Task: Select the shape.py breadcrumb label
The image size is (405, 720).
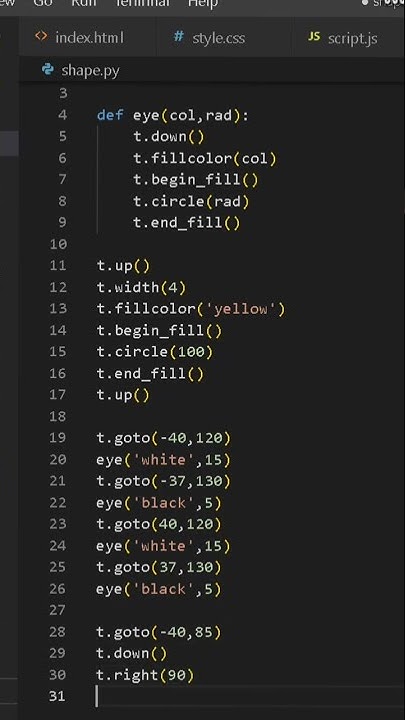Action: coord(90,71)
